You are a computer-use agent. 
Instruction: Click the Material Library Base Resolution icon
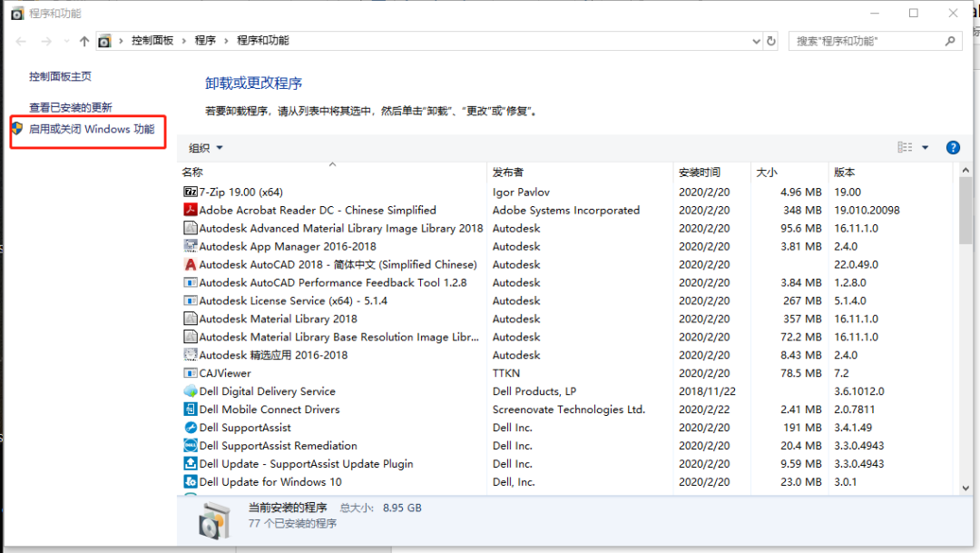click(190, 337)
